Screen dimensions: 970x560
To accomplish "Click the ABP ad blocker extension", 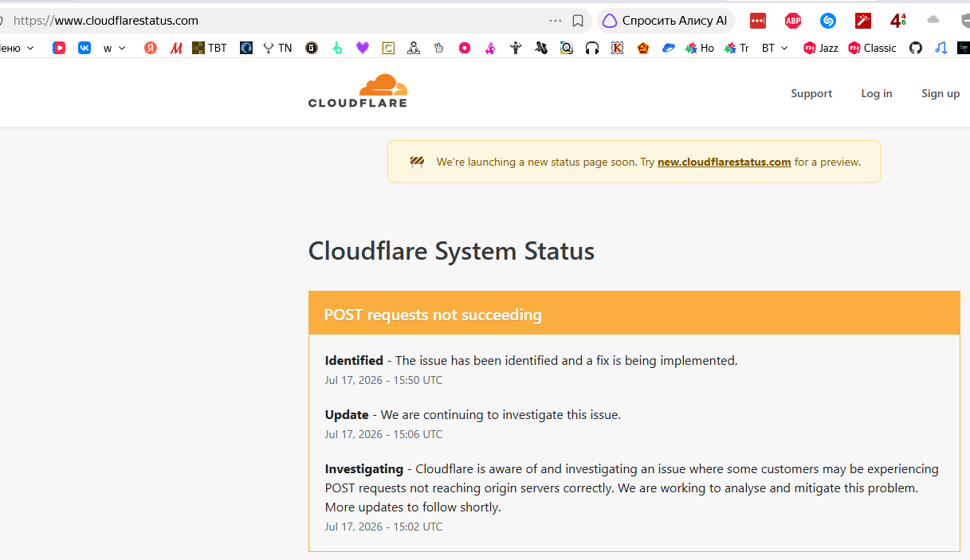I will pos(793,21).
